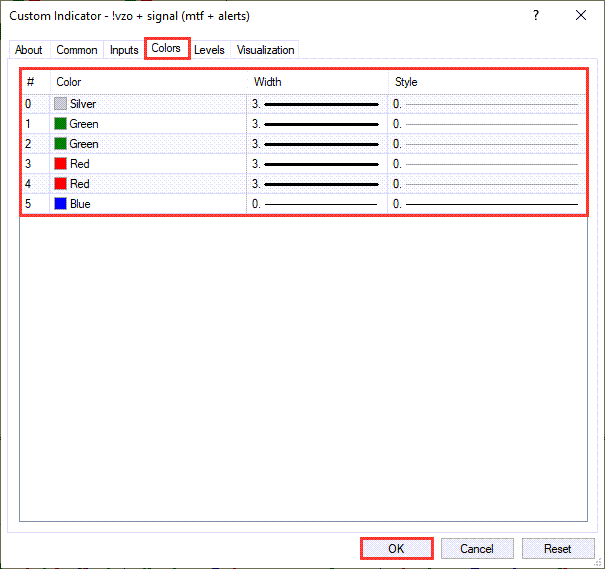This screenshot has height=569, width=605.
Task: Change line width for row 3
Action: click(317, 164)
